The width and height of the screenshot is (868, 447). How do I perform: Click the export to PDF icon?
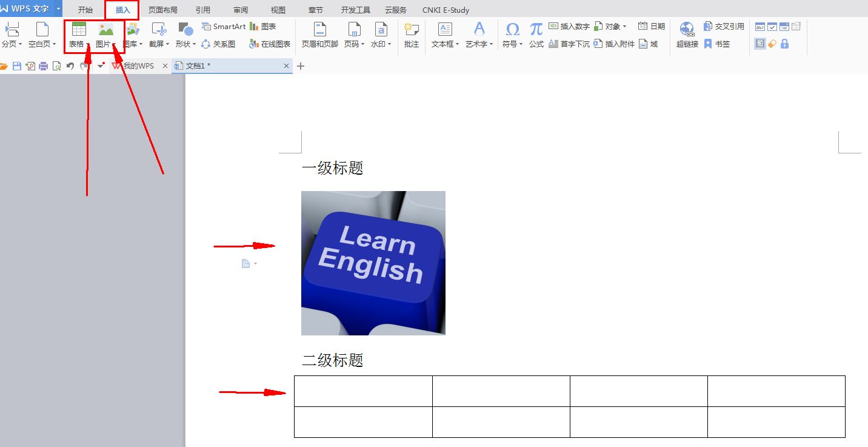30,66
